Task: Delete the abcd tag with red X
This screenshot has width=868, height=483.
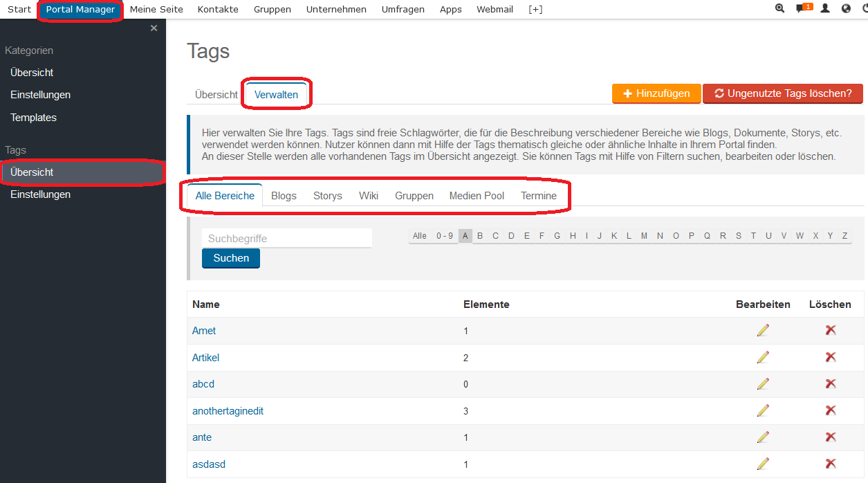Action: (x=831, y=383)
